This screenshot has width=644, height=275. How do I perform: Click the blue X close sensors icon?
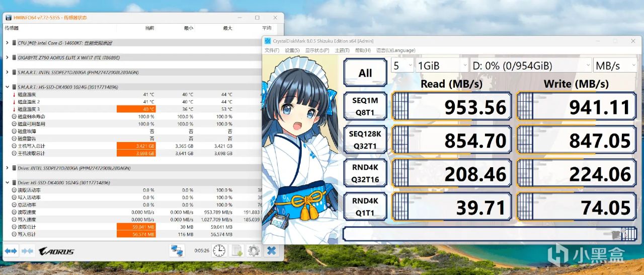[272, 250]
